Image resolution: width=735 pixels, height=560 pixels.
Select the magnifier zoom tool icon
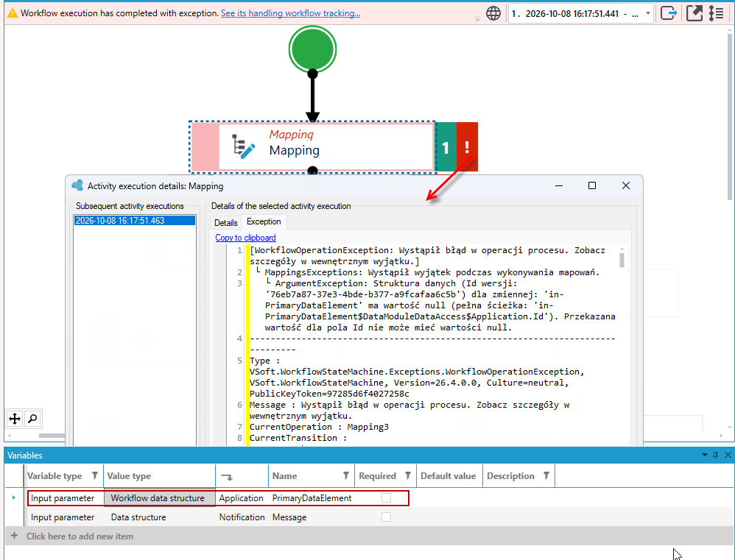tap(32, 419)
